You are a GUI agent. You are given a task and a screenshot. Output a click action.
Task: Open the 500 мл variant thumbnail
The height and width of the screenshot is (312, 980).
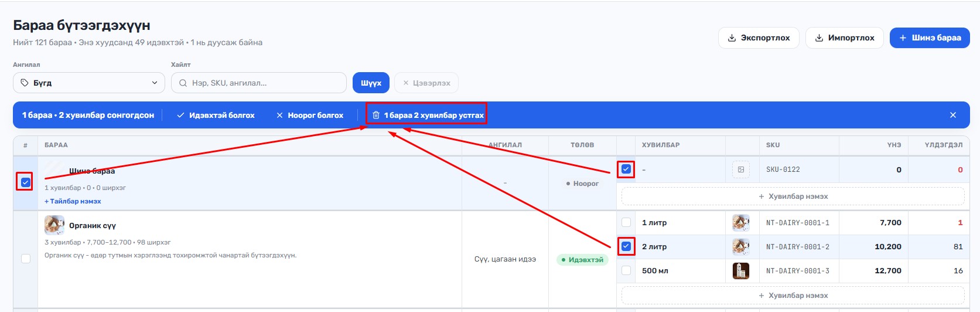click(x=741, y=270)
